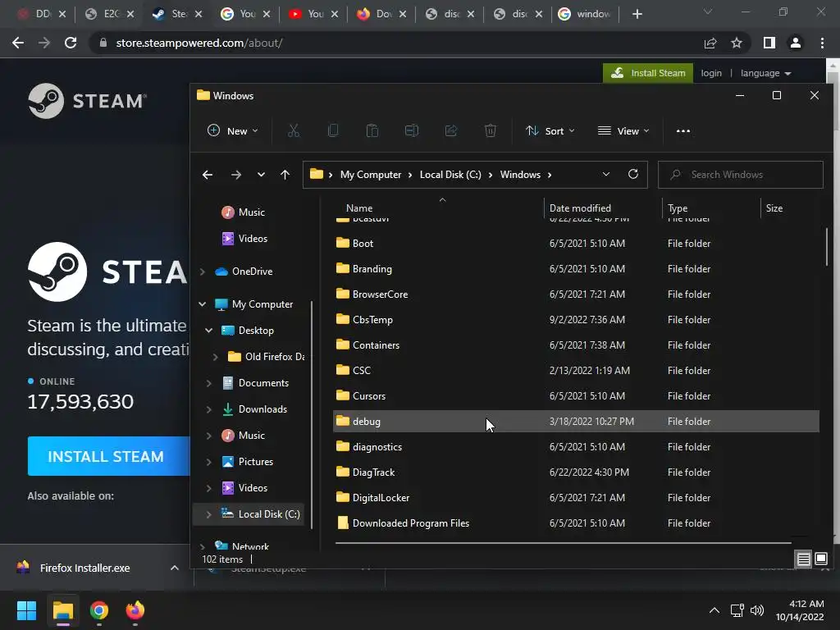
Task: Open Chrome side panel icon
Action: point(769,43)
